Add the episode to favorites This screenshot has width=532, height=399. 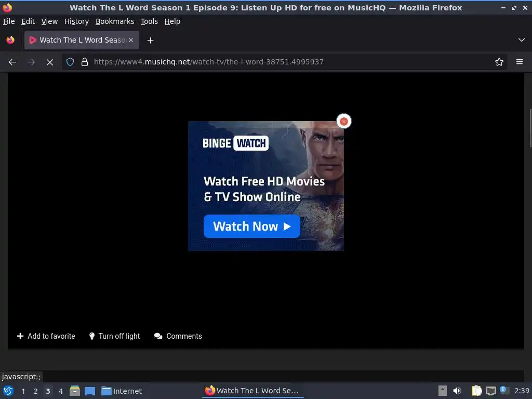[46, 336]
